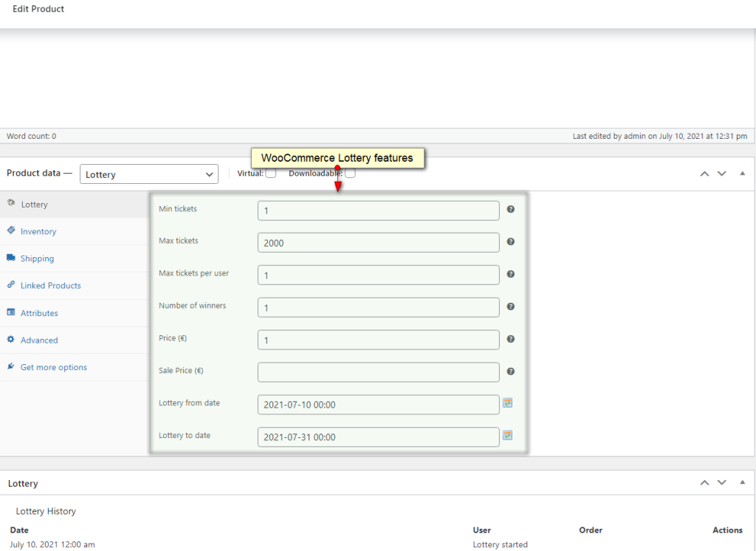Click the Max tickets field showing 2000
This screenshot has height=551, width=756.
point(379,243)
